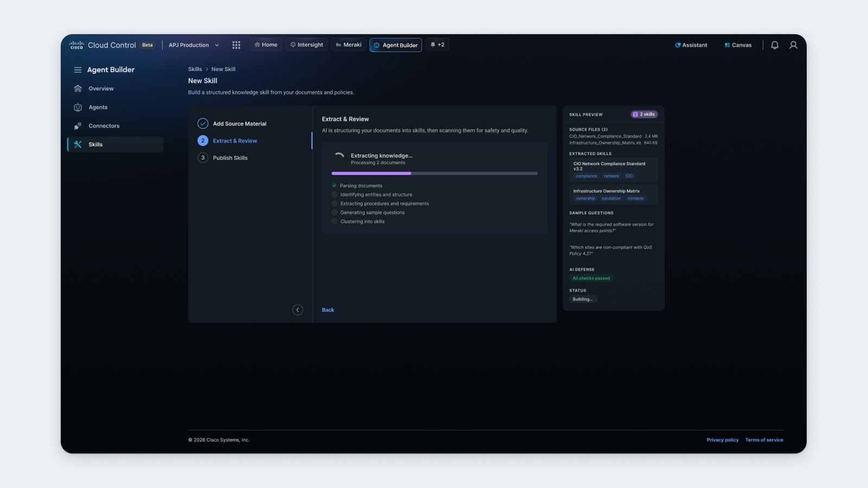Click the Infrastructure_Ownership_Matrix.xls source file
The image size is (868, 488).
tap(614, 143)
